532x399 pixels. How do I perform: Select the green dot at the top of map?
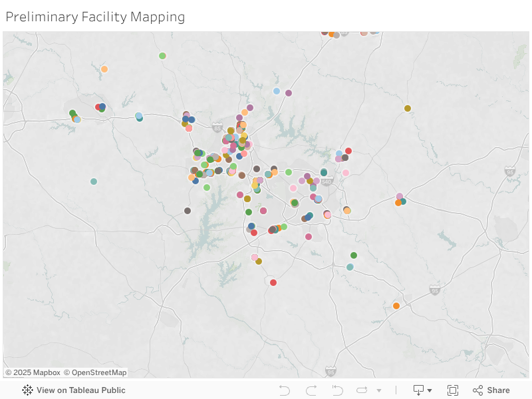coord(162,55)
